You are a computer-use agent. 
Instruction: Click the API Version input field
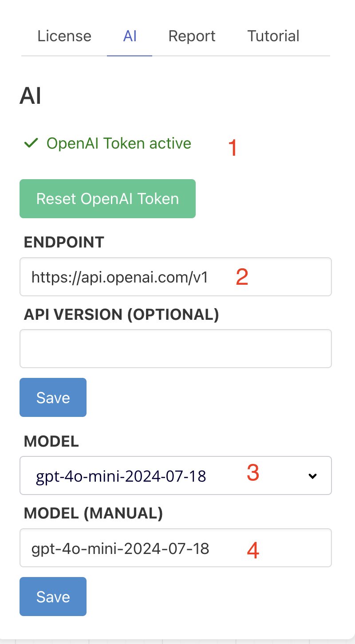click(175, 349)
